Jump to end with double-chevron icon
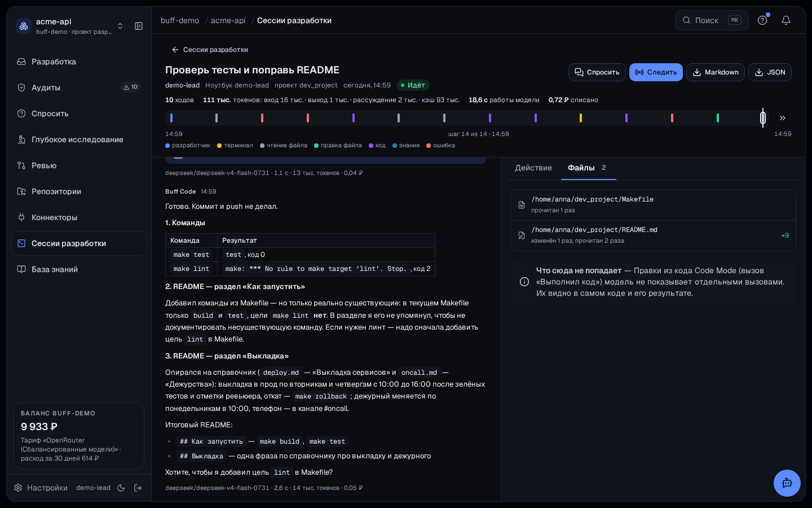The image size is (812, 508). tap(783, 118)
